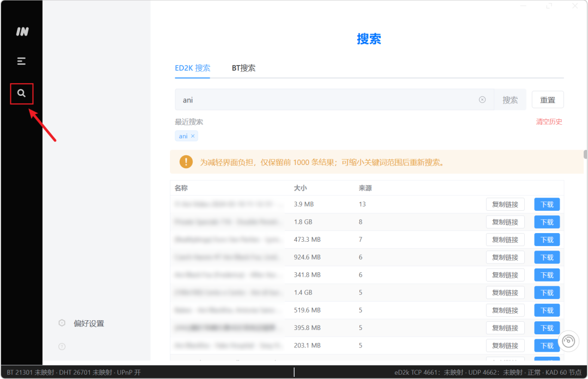The width and height of the screenshot is (588, 379).
Task: Download the 519.6 MB file
Action: pyautogui.click(x=547, y=310)
